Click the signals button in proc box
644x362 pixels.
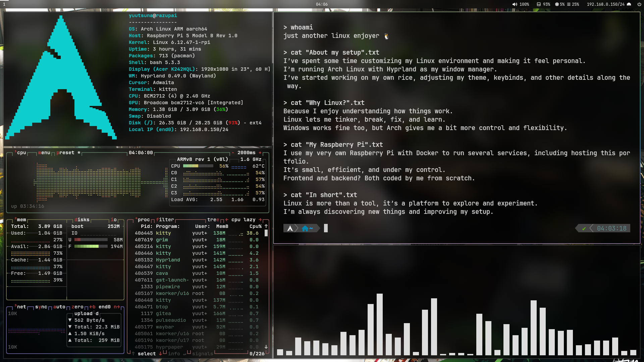pyautogui.click(x=203, y=354)
